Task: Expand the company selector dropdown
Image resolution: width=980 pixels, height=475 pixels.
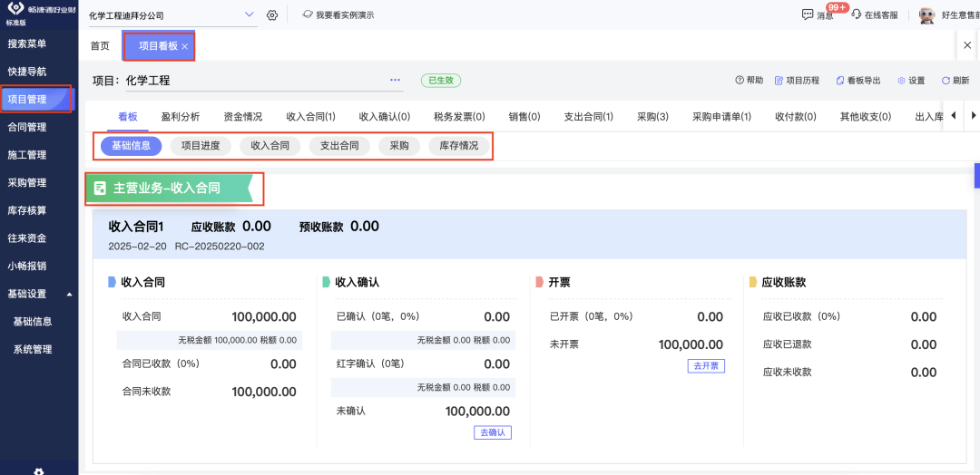Action: pyautogui.click(x=250, y=15)
